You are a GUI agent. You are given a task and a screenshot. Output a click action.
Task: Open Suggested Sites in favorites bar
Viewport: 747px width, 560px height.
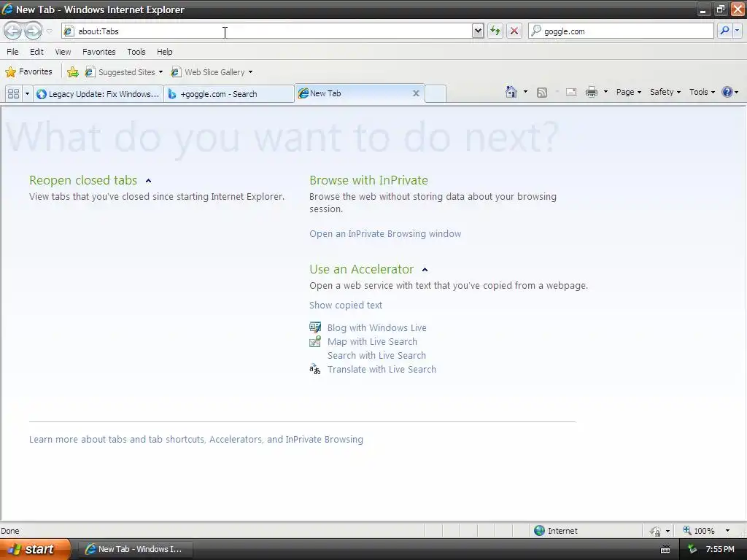[124, 72]
